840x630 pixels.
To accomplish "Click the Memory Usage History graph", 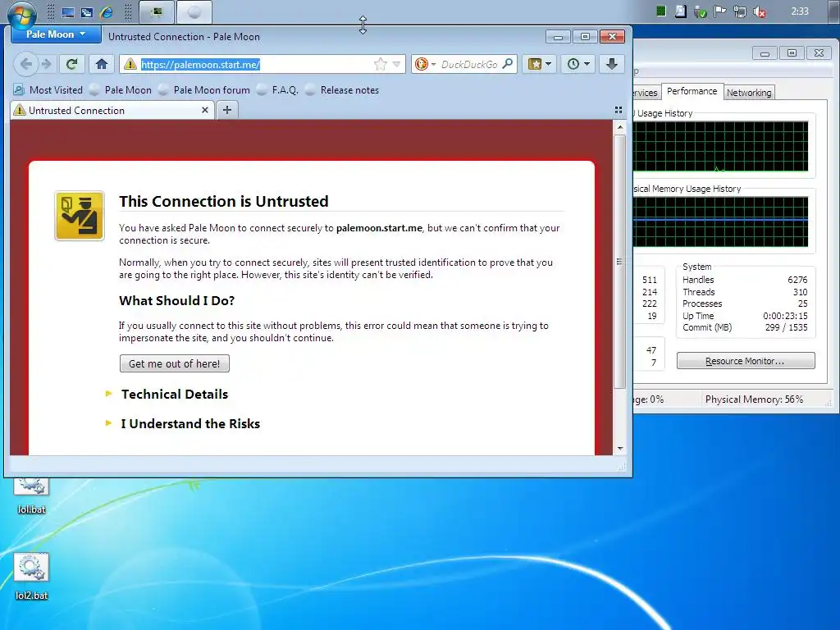I will [720, 221].
